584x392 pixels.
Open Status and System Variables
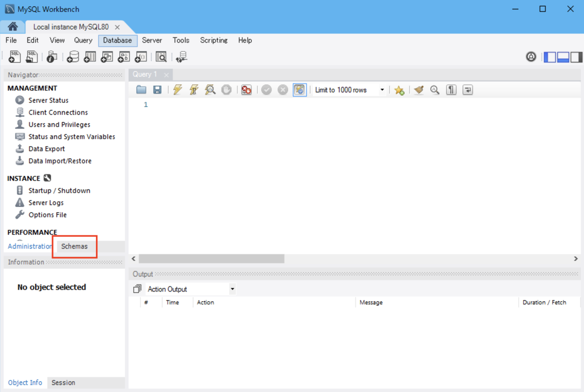coord(65,137)
